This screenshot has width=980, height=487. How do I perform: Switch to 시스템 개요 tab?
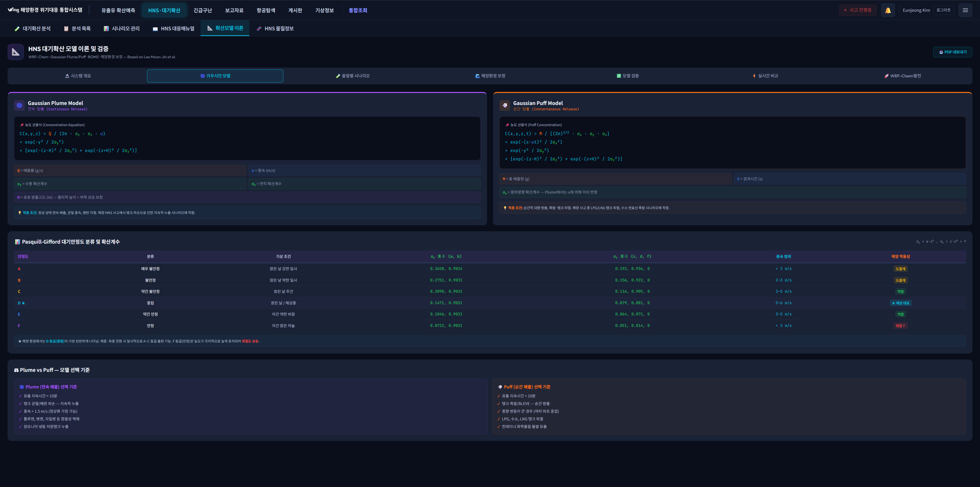78,76
